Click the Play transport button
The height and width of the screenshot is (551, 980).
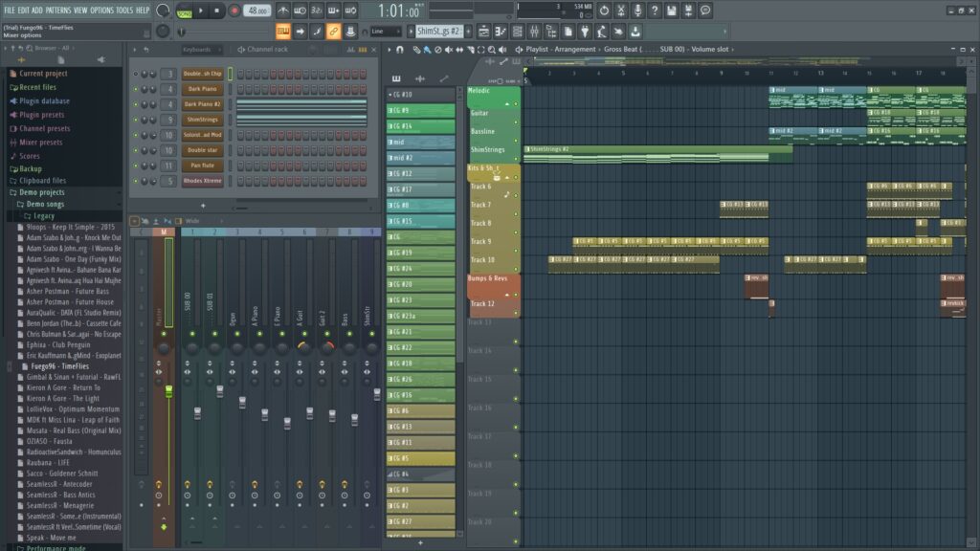[201, 11]
